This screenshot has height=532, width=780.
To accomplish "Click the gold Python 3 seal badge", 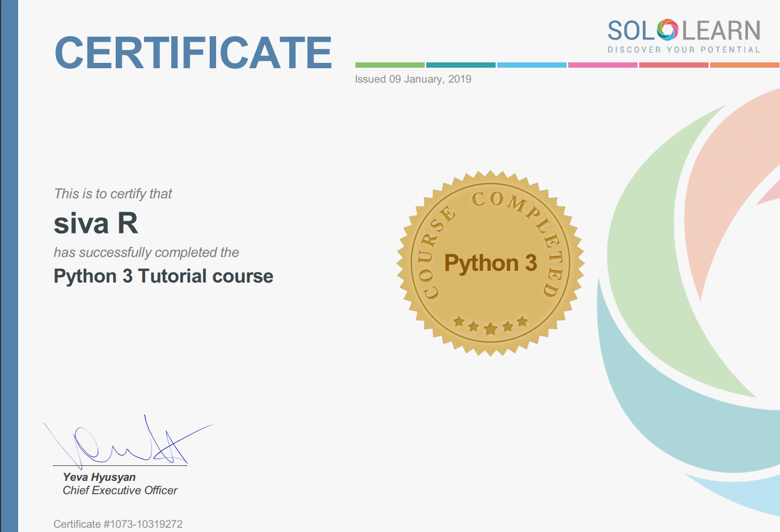I will pyautogui.click(x=490, y=263).
